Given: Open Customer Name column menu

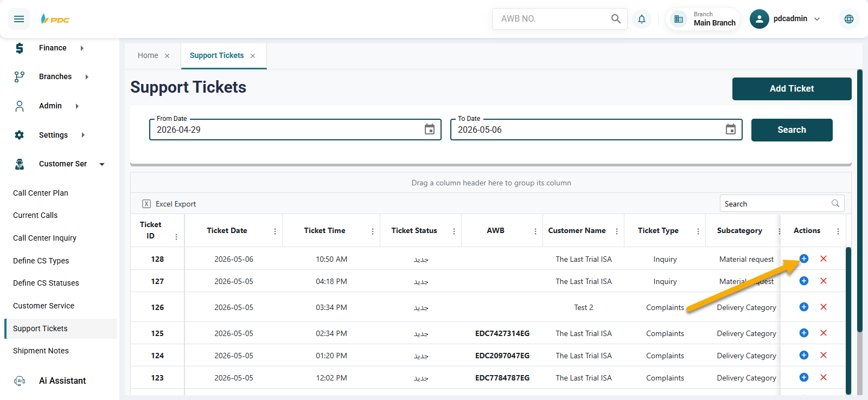Looking at the screenshot, I should click(x=617, y=231).
